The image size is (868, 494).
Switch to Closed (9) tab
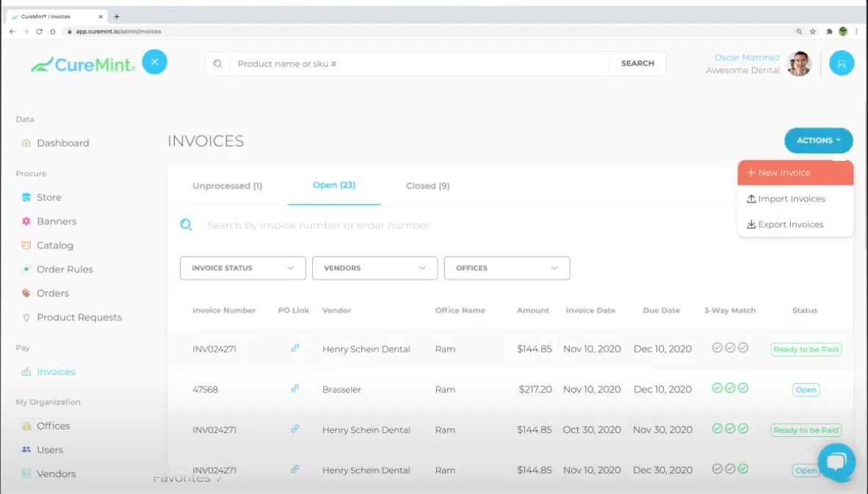pos(427,186)
